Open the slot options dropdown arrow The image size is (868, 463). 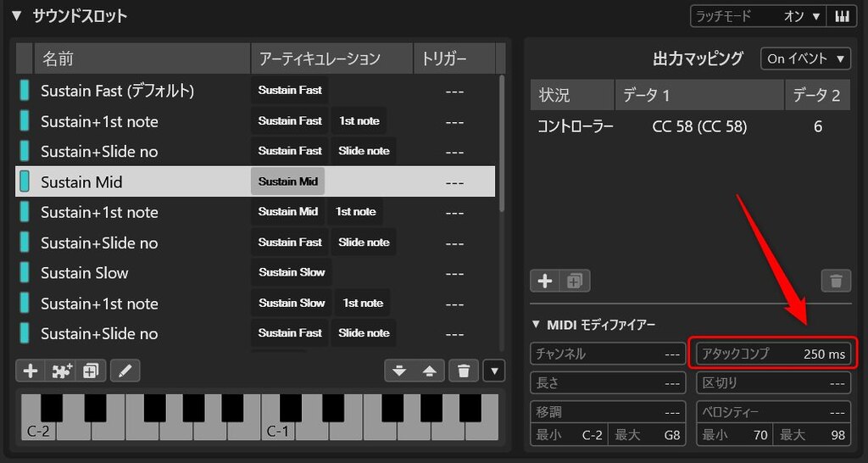tap(495, 371)
